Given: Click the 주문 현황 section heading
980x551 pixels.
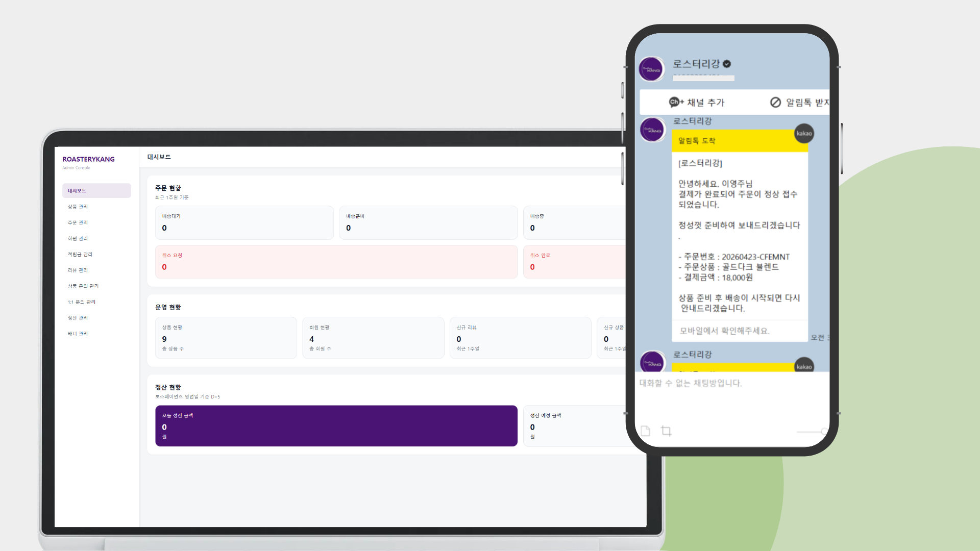Looking at the screenshot, I should [168, 188].
